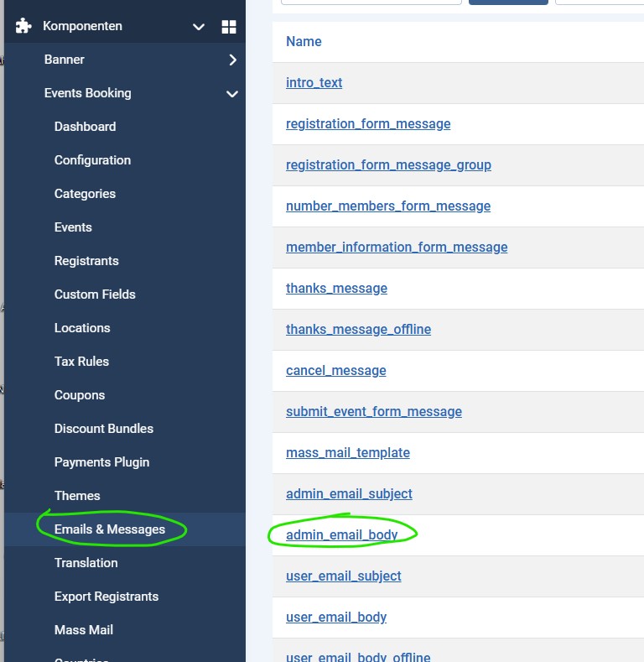Expand the Banner submenu arrow
644x662 pixels.
232,60
